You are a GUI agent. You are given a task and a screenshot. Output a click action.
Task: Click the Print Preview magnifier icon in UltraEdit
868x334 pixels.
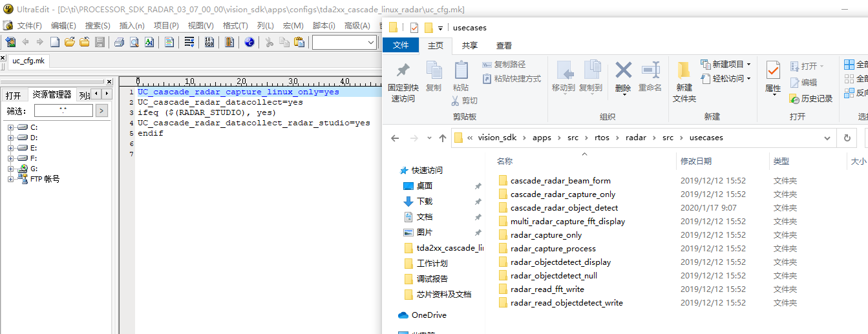point(134,42)
